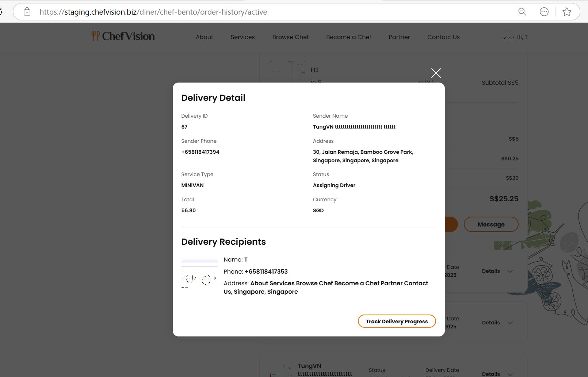Click the ChefVision logo
The image size is (588, 377).
123,36
